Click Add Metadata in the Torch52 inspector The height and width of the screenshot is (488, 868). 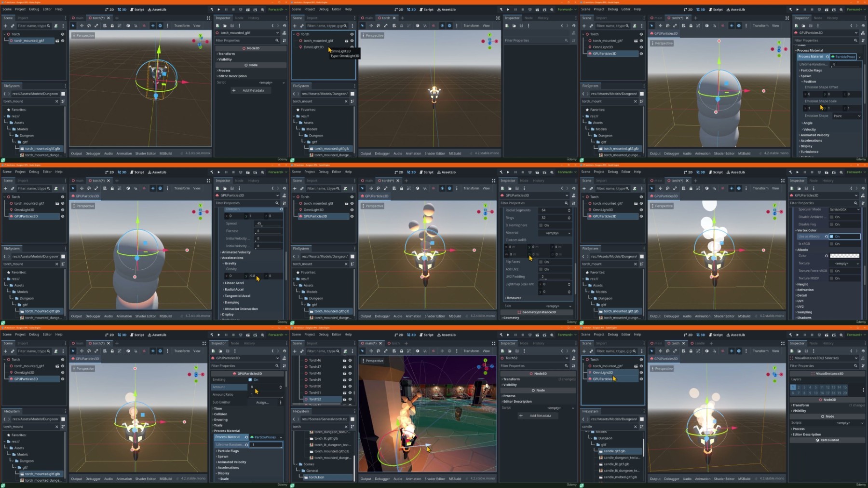538,416
